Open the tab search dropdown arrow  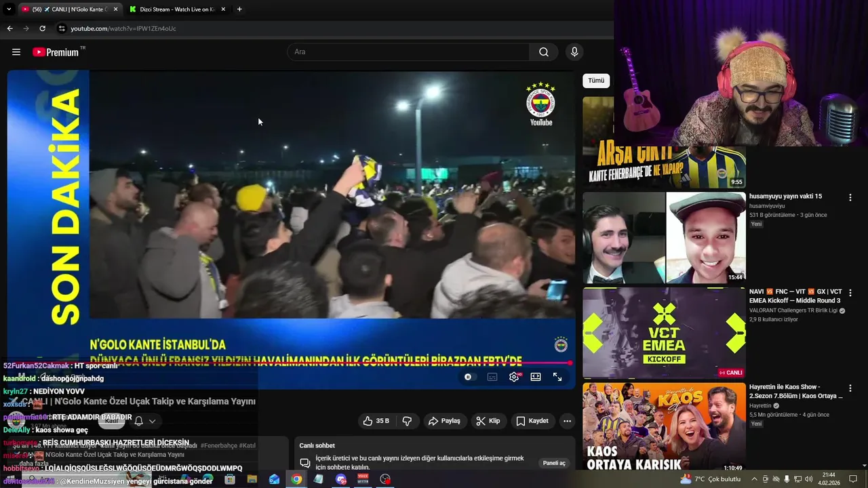pyautogui.click(x=9, y=9)
